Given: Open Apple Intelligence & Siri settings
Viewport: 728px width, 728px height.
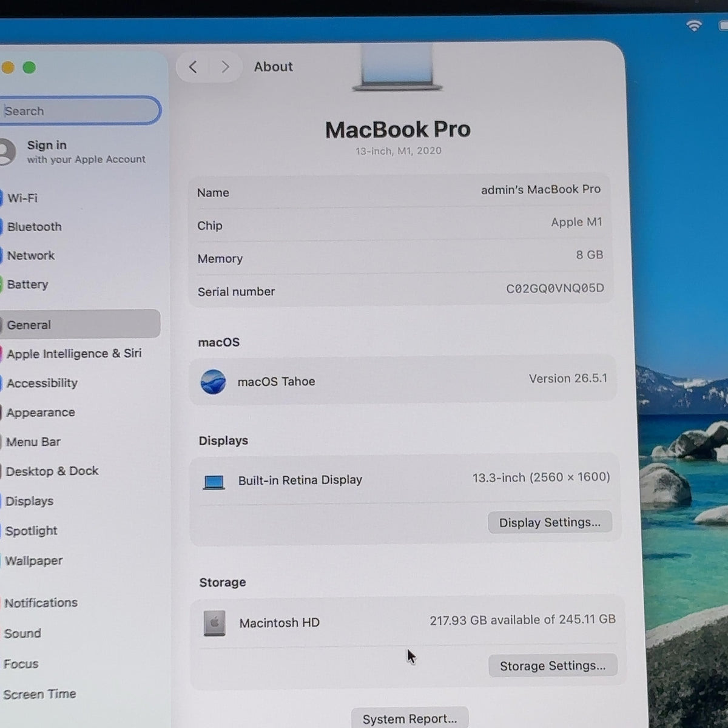Looking at the screenshot, I should [74, 354].
